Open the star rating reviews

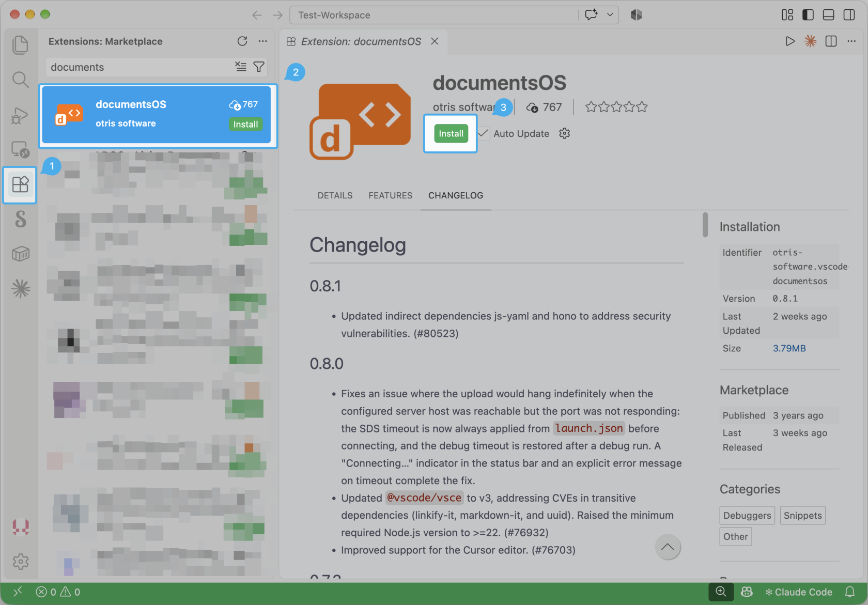(x=616, y=107)
